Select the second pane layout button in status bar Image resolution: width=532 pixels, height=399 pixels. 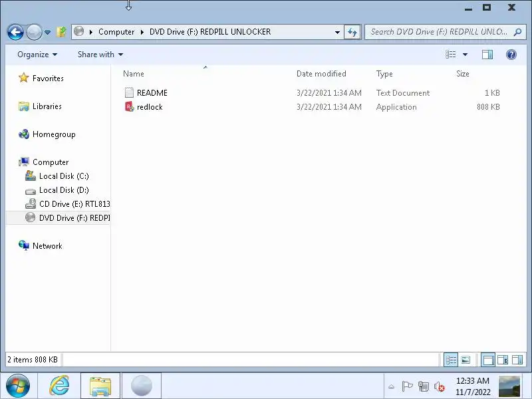tap(503, 360)
